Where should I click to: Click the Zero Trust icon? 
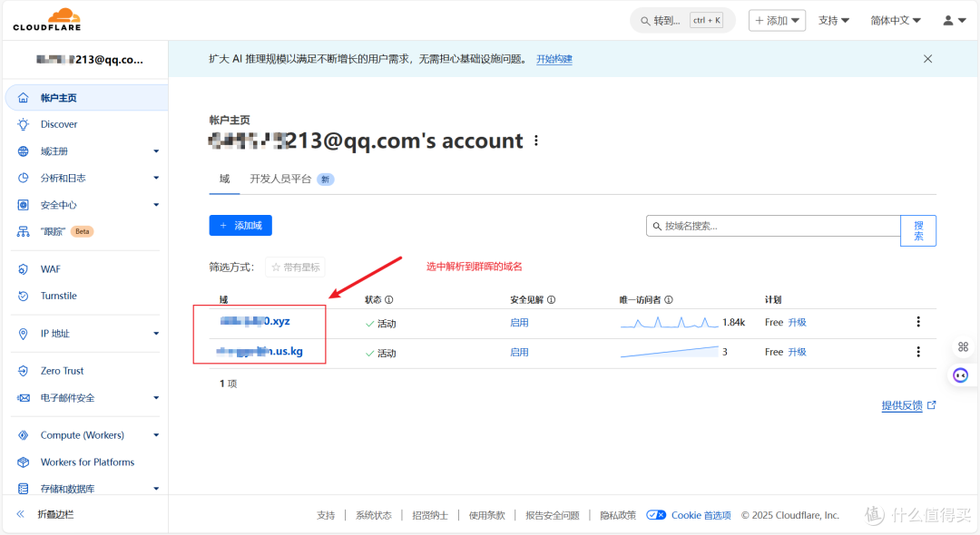23,371
